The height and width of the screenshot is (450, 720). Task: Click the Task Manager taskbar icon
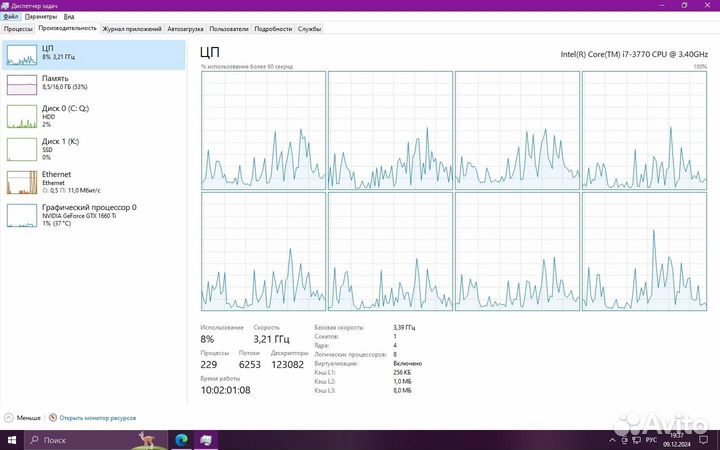(x=206, y=440)
